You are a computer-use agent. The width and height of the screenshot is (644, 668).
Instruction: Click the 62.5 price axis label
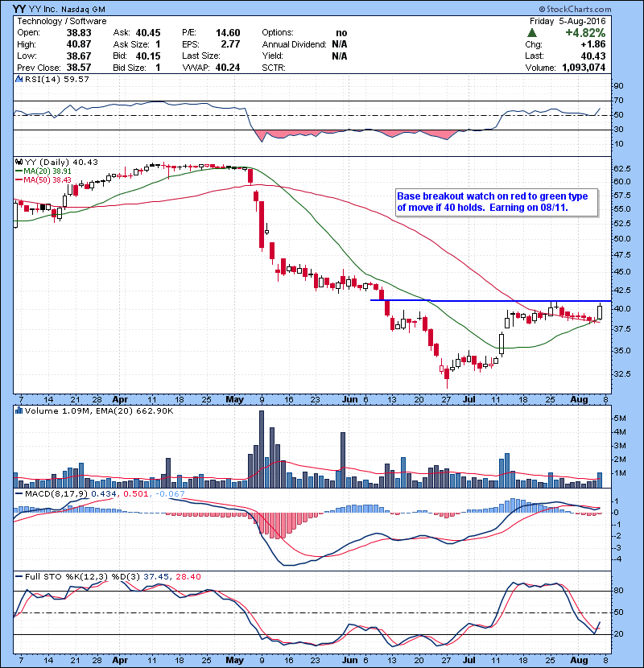[x=621, y=169]
